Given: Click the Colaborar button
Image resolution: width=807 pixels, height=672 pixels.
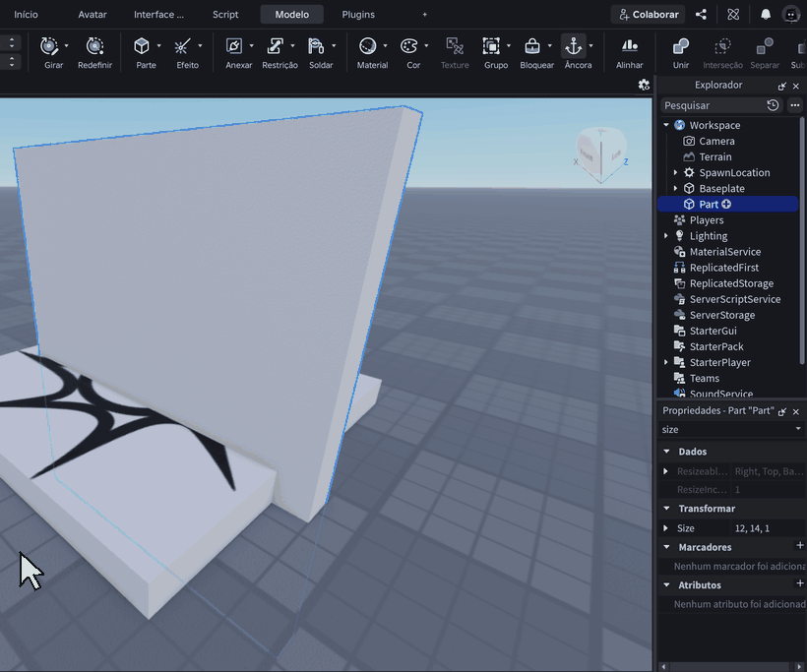Looking at the screenshot, I should 649,15.
